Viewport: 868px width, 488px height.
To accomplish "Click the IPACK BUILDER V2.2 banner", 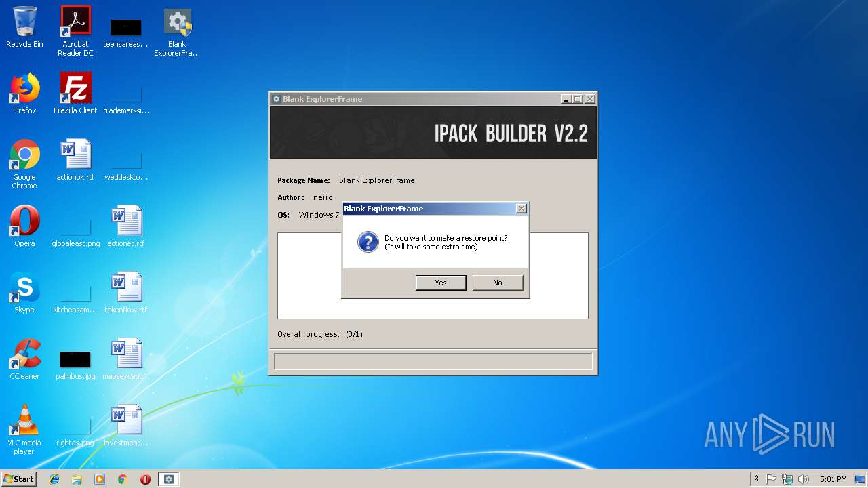I will (x=433, y=132).
